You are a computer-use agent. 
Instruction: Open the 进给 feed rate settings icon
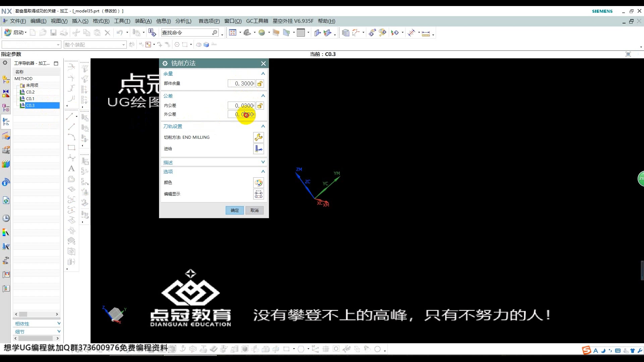tap(258, 149)
